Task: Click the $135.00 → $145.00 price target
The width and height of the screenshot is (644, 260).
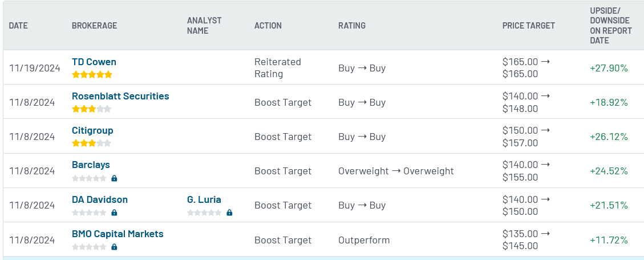Action: tap(526, 240)
